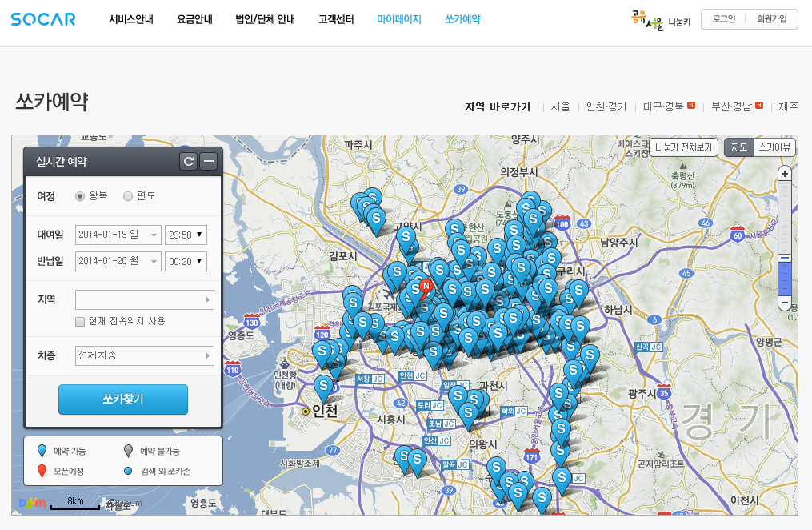
Task: Open the 마이페이지 menu
Action: point(399,19)
